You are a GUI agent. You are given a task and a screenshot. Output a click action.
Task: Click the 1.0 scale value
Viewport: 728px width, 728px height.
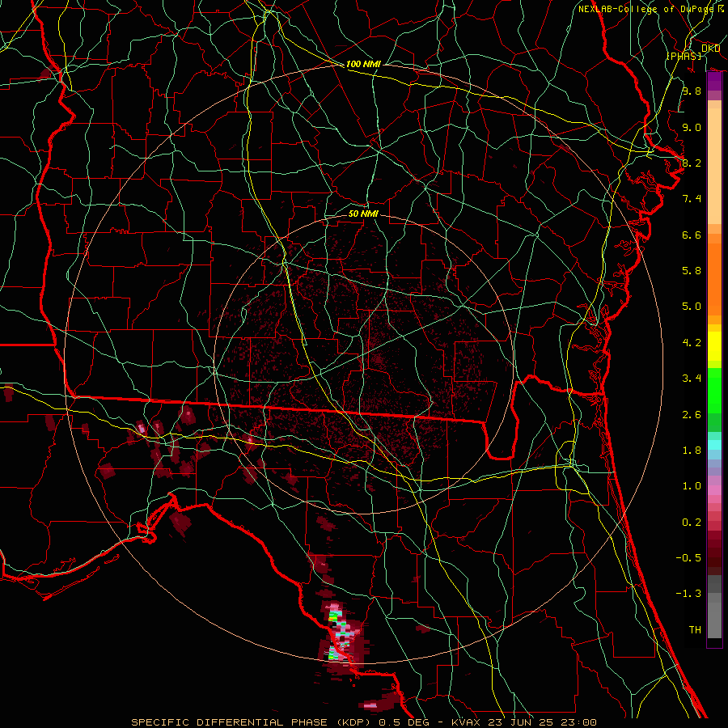click(692, 486)
